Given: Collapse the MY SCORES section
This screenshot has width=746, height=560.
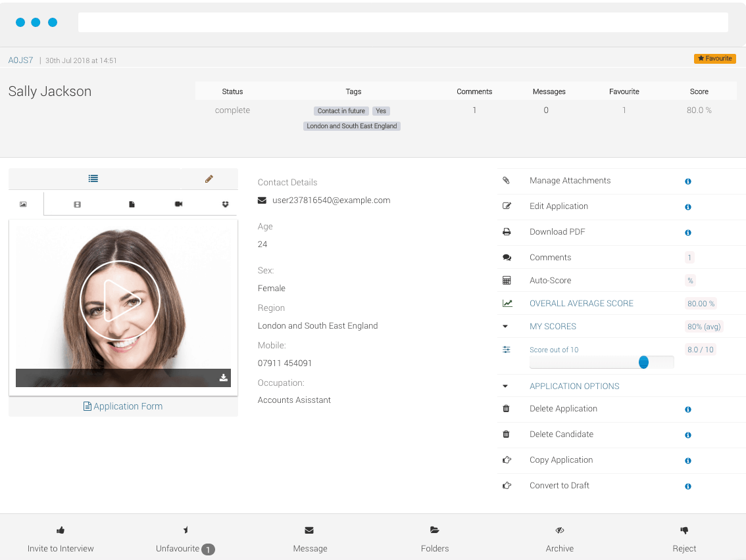Looking at the screenshot, I should click(x=505, y=327).
